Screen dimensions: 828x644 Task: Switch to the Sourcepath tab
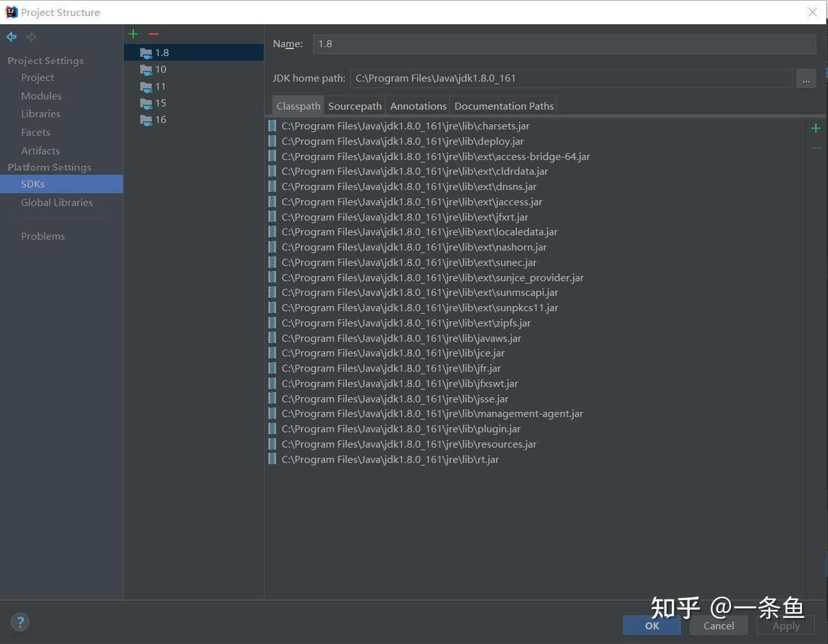pos(354,105)
